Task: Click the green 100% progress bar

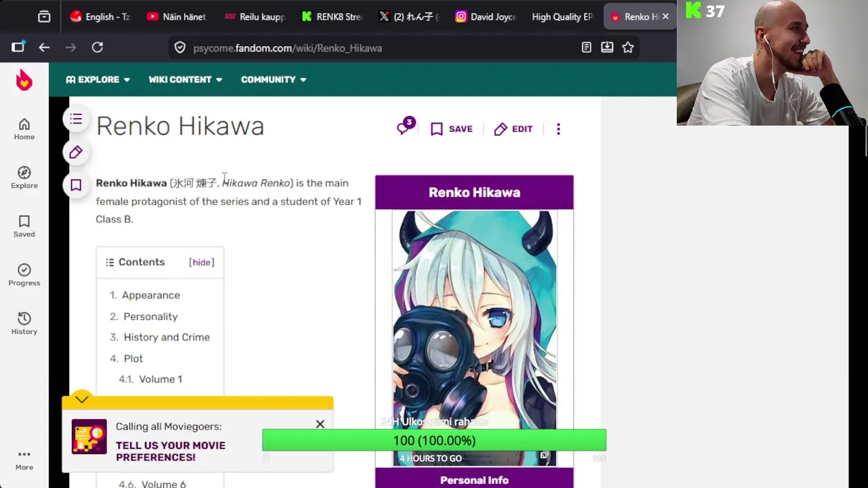Action: click(x=434, y=441)
